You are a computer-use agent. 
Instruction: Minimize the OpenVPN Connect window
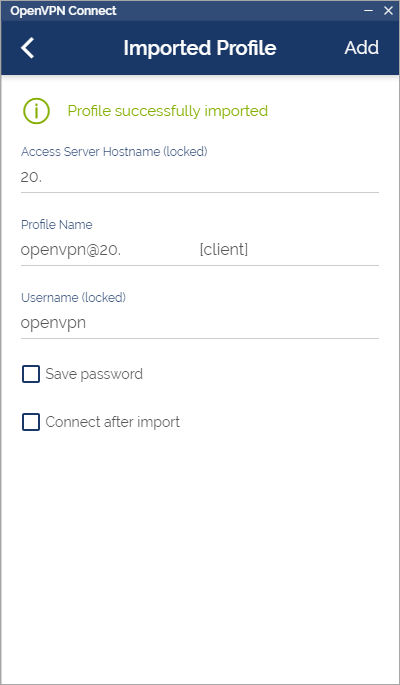click(x=368, y=10)
